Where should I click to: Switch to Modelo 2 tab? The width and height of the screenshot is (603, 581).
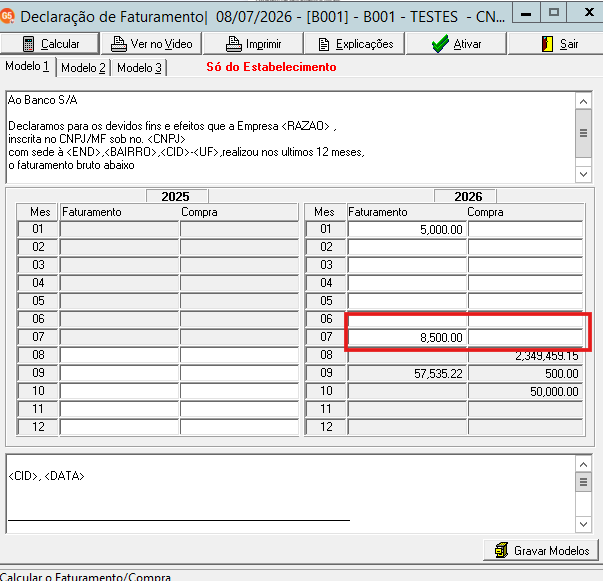[x=83, y=68]
